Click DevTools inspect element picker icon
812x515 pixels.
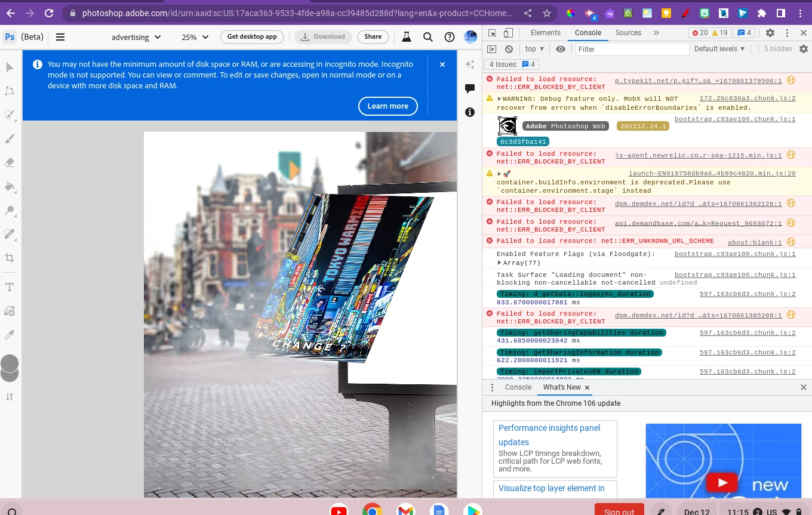point(492,33)
